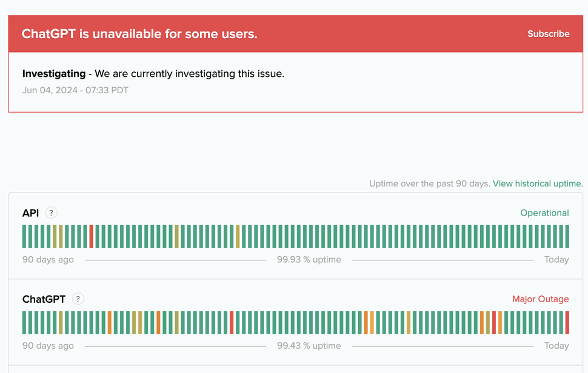The height and width of the screenshot is (373, 588).
Task: Open the ChatGPT component help icon
Action: tap(78, 299)
